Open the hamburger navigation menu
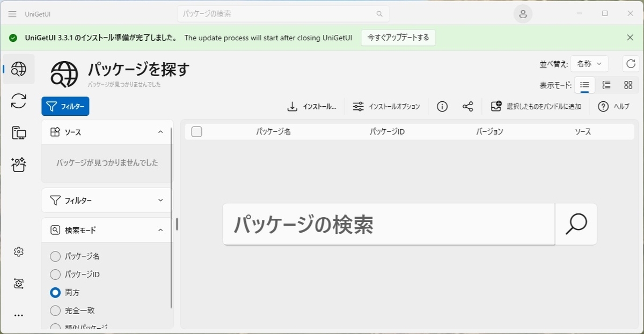The height and width of the screenshot is (334, 644). pos(12,14)
